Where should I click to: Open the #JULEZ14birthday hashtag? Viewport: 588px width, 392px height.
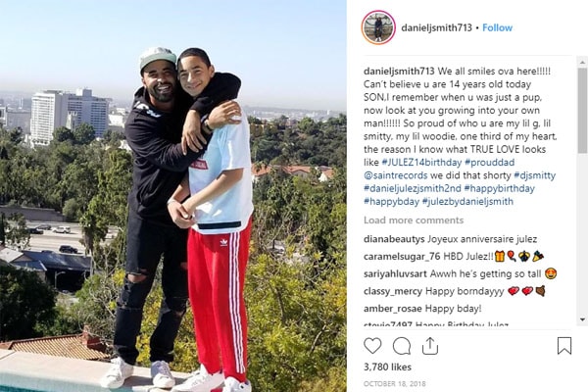pyautogui.click(x=421, y=163)
